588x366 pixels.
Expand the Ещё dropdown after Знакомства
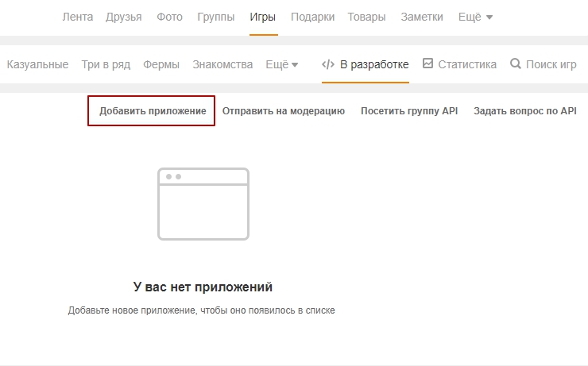(x=282, y=64)
